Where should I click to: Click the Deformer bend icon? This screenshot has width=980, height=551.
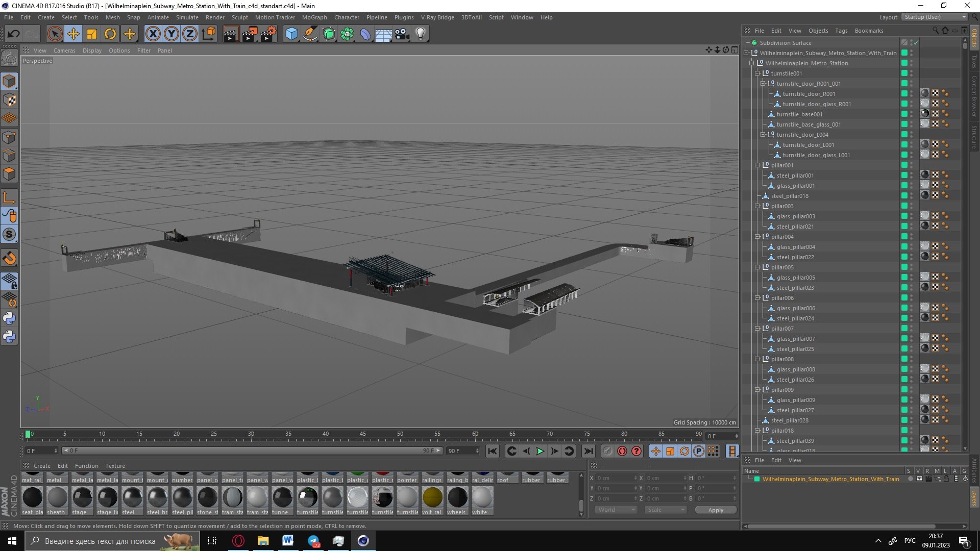point(365,34)
